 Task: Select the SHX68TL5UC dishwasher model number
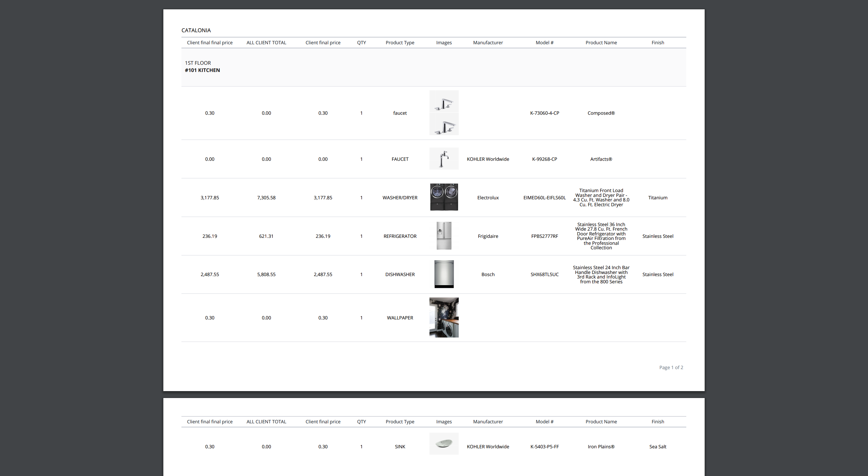pos(544,274)
